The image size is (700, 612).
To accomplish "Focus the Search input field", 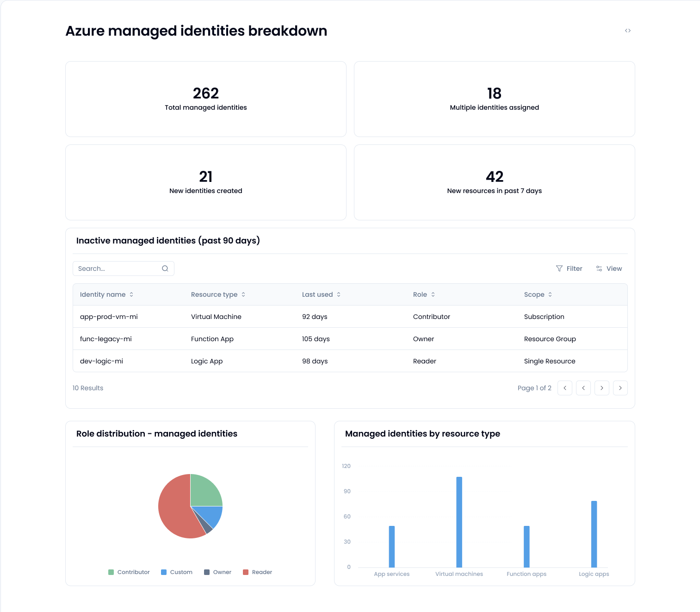I will tap(124, 269).
